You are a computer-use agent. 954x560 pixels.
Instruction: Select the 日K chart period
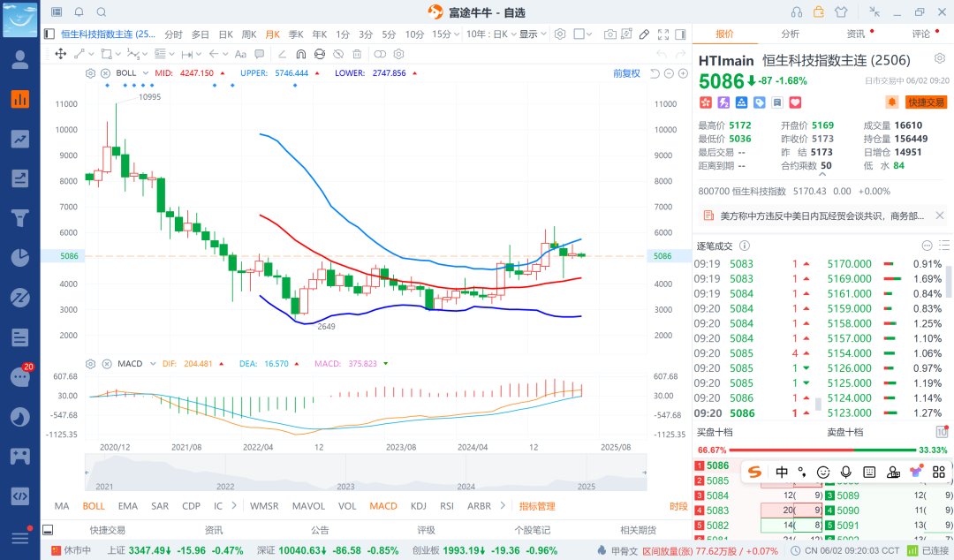226,34
